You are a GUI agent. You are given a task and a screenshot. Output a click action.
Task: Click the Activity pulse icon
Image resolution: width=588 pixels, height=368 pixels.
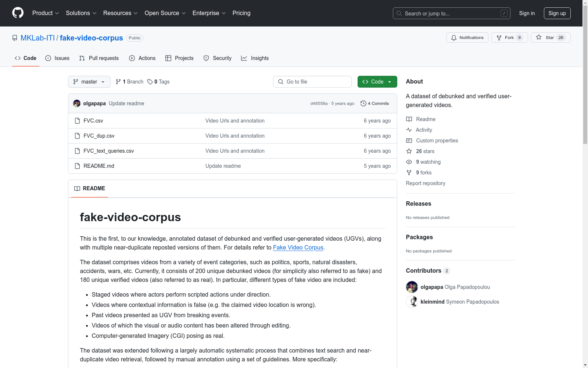pyautogui.click(x=409, y=130)
